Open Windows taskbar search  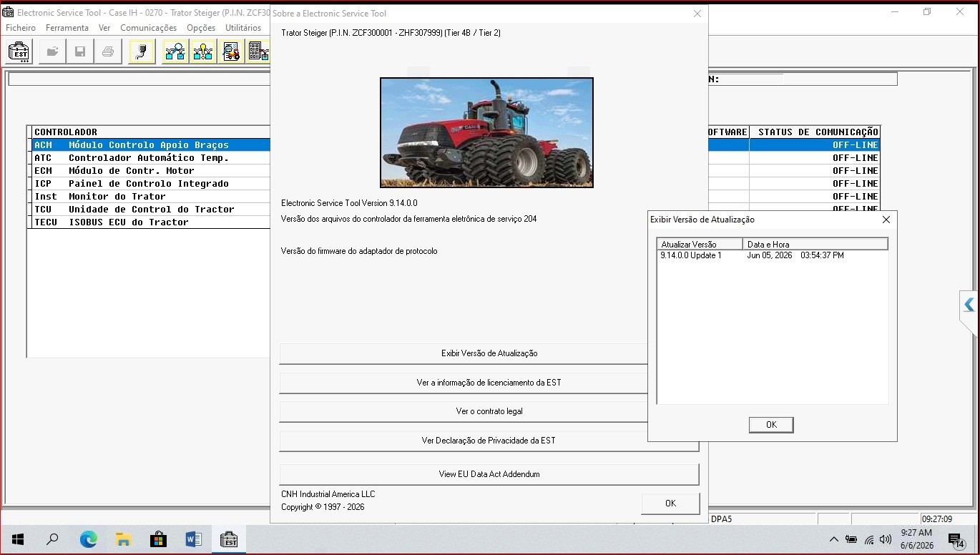[x=52, y=540]
